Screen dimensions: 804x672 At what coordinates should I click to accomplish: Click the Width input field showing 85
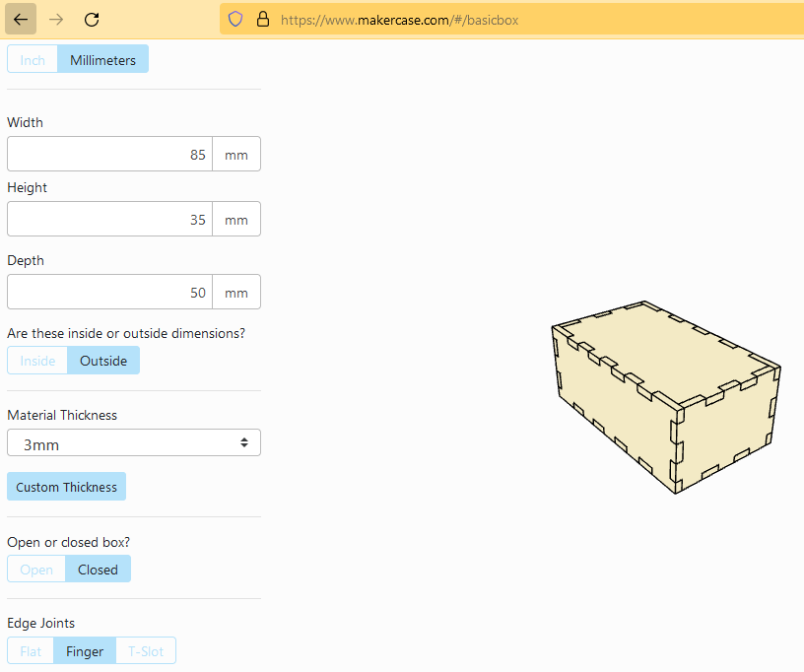click(x=109, y=154)
